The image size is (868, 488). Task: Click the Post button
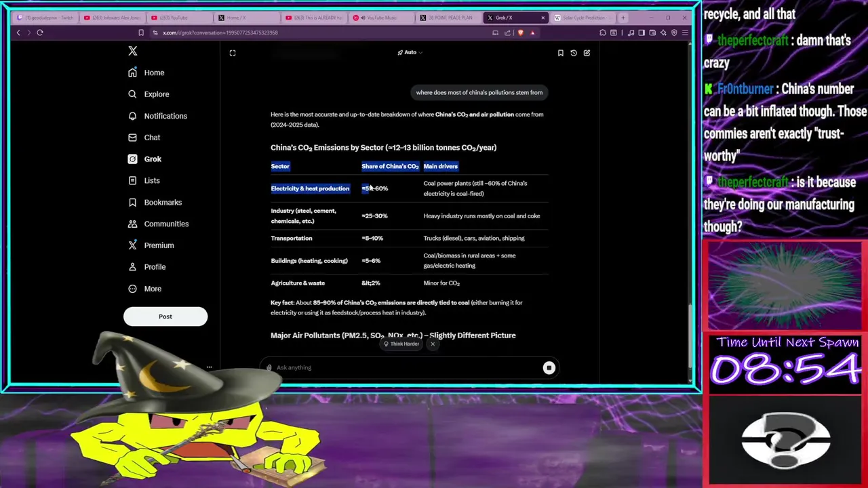[x=165, y=317]
